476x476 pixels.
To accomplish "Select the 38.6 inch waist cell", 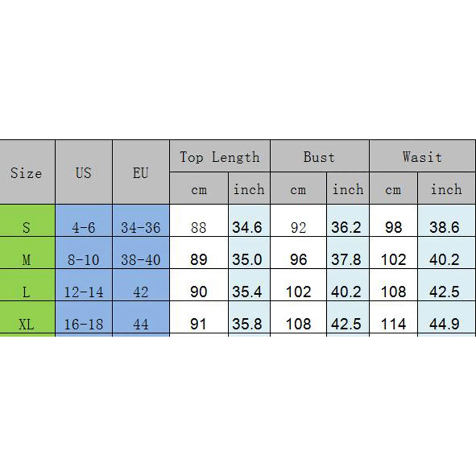I will click(x=444, y=228).
